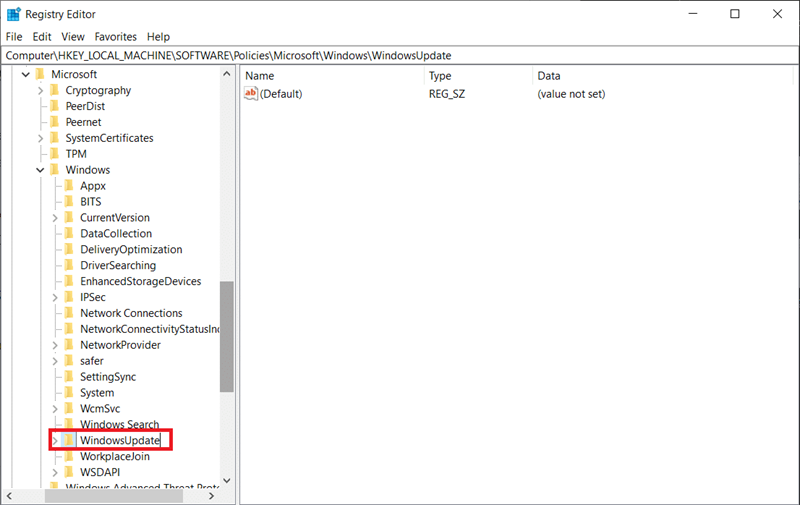Click the SystemCertificates folder icon
The height and width of the screenshot is (506, 801).
(x=55, y=138)
